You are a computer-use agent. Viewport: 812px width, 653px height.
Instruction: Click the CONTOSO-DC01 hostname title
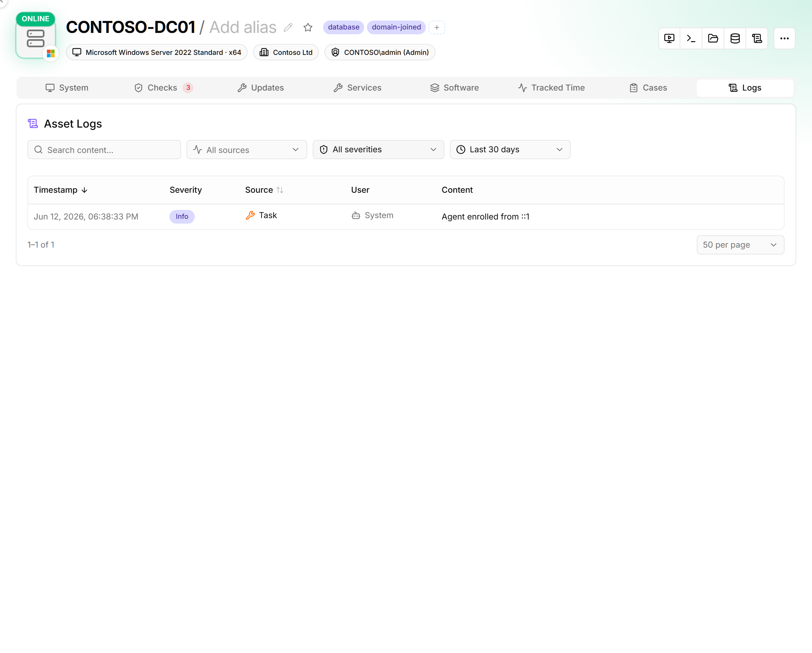[131, 27]
